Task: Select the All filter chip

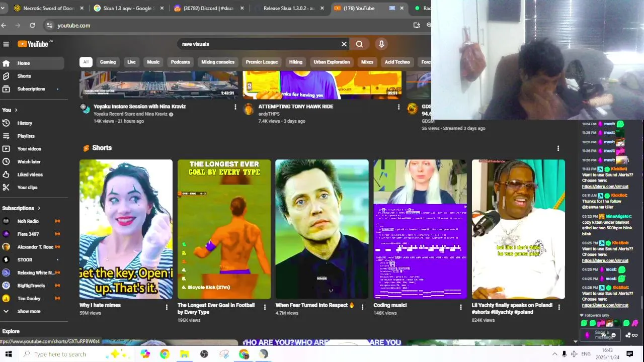Action: [x=86, y=62]
